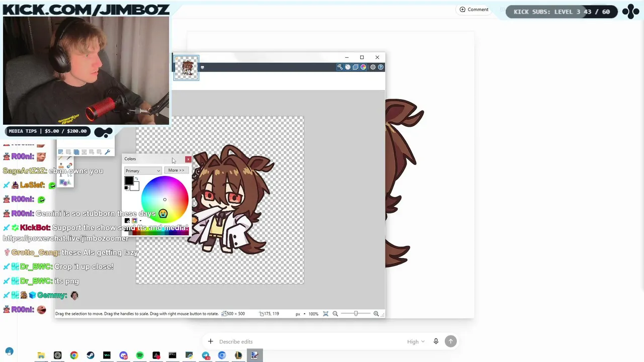The width and height of the screenshot is (644, 362).
Task: Select the Shapes tool
Action: point(65,183)
